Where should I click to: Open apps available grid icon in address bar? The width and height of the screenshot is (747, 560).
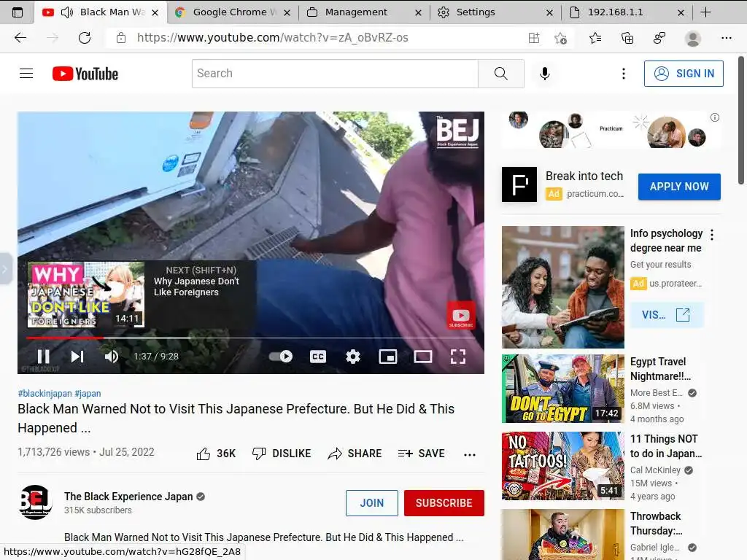point(533,38)
